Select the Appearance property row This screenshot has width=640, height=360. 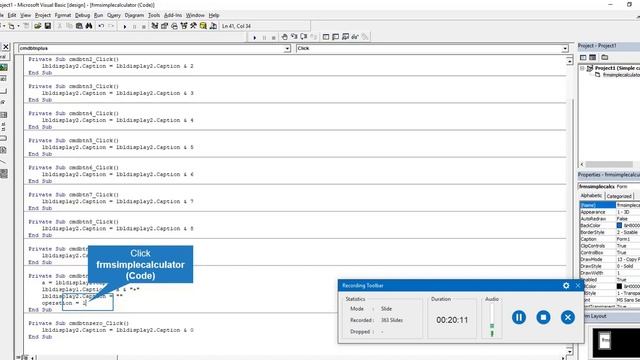pyautogui.click(x=610, y=212)
